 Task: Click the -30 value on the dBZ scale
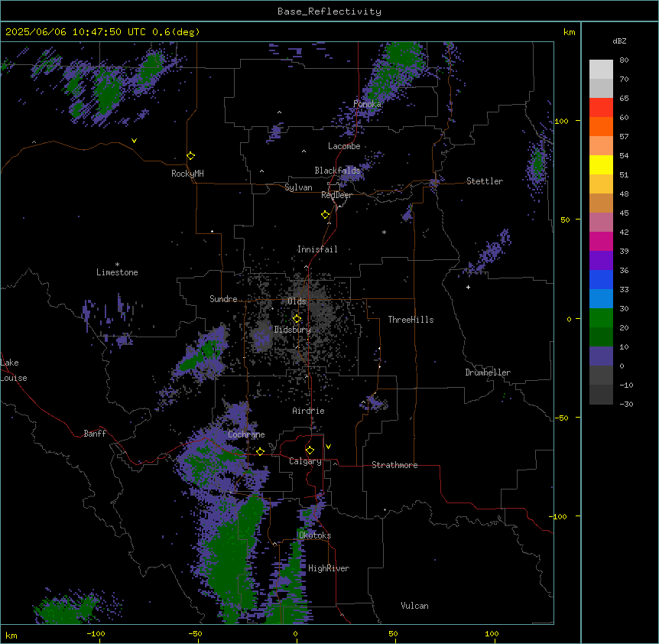point(626,404)
